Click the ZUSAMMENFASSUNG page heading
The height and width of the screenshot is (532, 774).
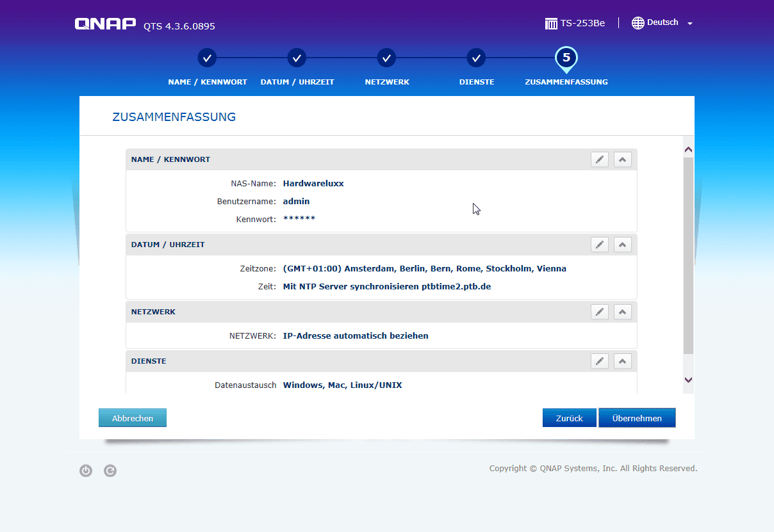[174, 117]
